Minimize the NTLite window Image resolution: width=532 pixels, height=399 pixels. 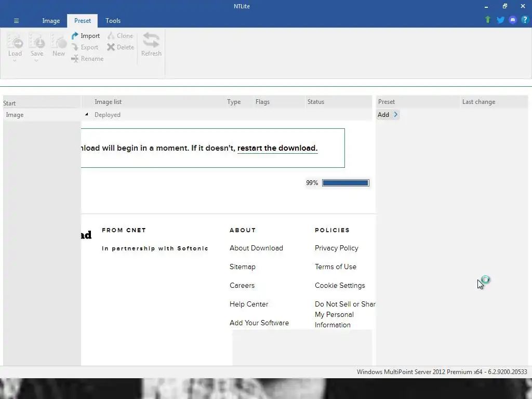(486, 6)
